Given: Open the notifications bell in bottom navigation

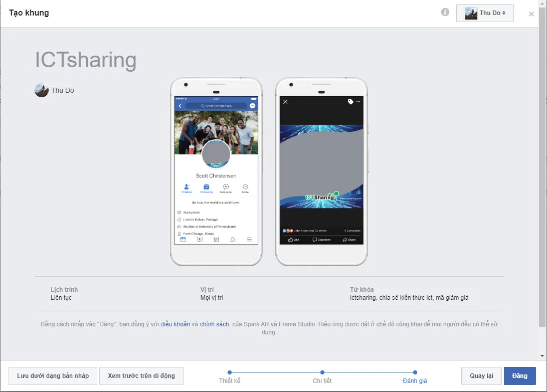Looking at the screenshot, I should (x=233, y=240).
